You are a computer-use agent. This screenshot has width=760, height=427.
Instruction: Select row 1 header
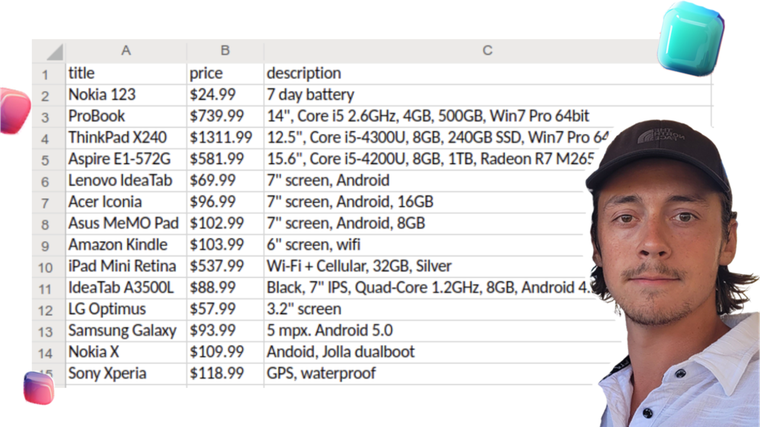[x=46, y=74]
